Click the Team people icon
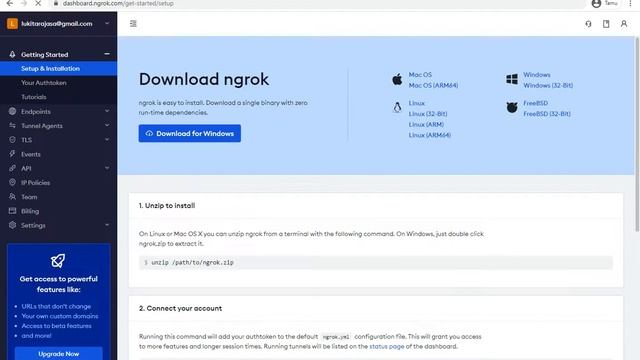Image resolution: width=640 pixels, height=360 pixels. pyautogui.click(x=12, y=197)
